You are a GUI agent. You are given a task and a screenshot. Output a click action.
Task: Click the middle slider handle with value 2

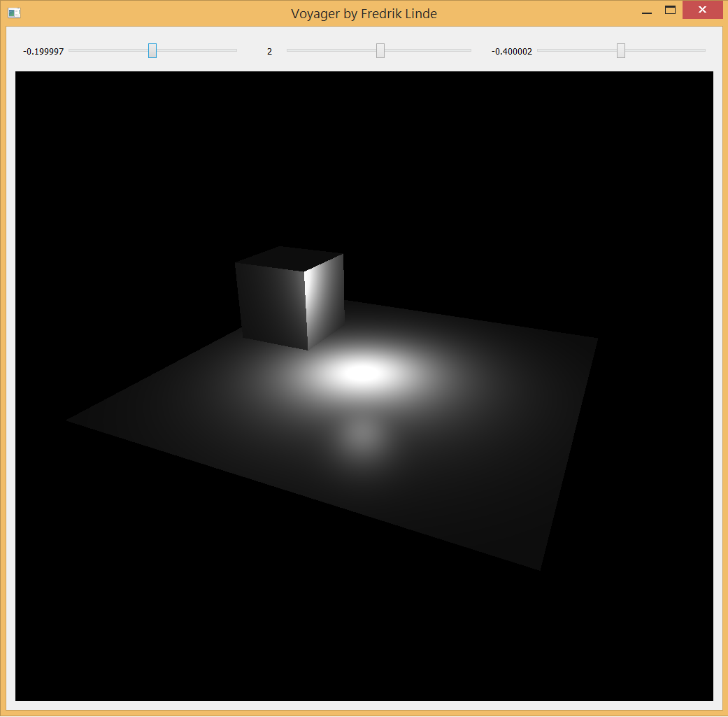379,50
